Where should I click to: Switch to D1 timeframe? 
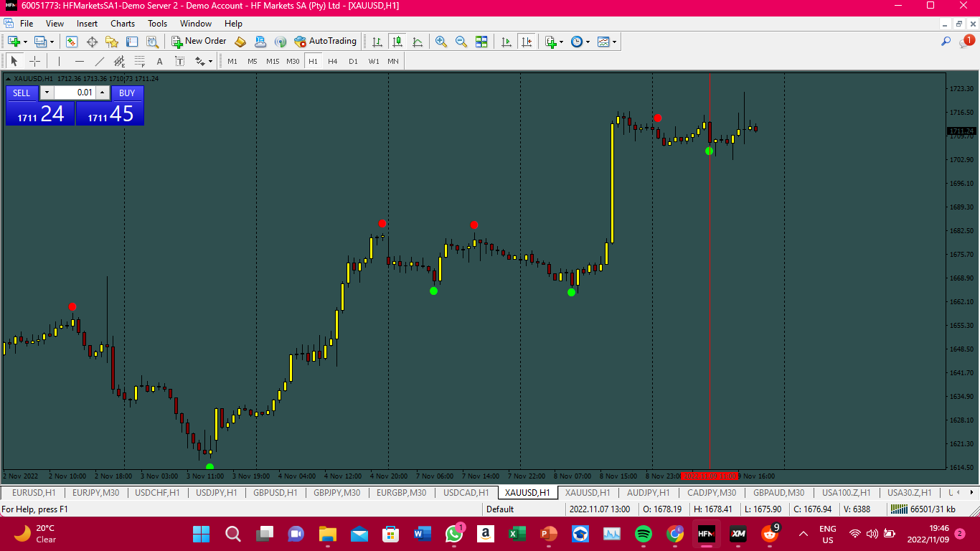tap(353, 61)
